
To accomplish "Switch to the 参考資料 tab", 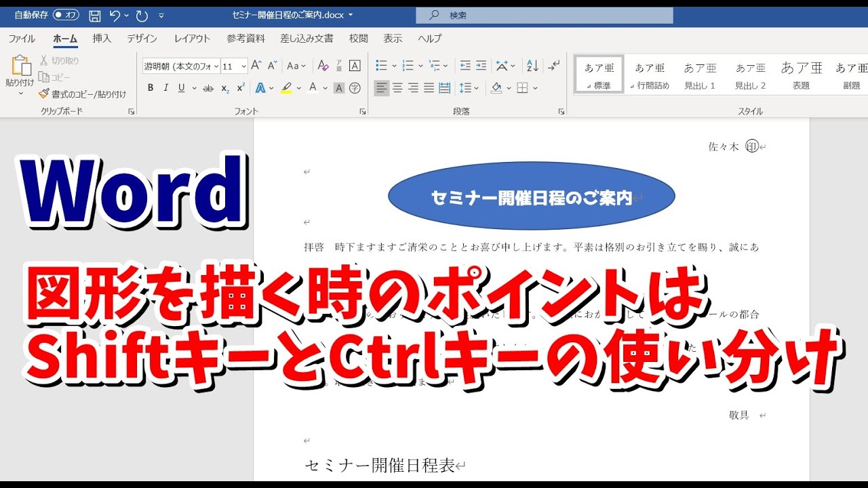I will (245, 39).
